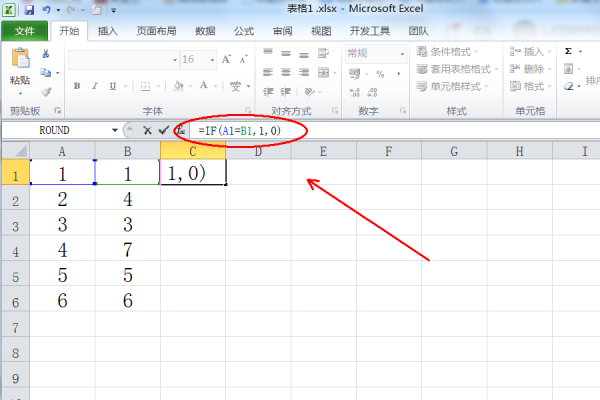Open the 字体 dialog launcher

pyautogui.click(x=248, y=111)
